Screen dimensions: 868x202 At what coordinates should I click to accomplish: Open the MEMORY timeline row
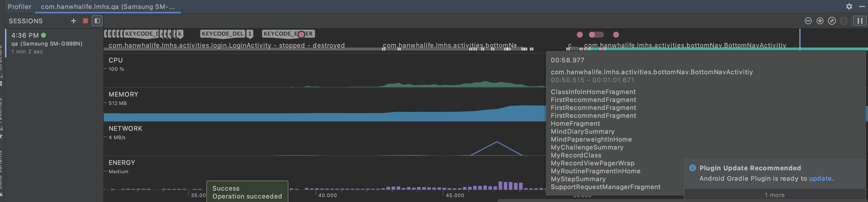coord(123,94)
